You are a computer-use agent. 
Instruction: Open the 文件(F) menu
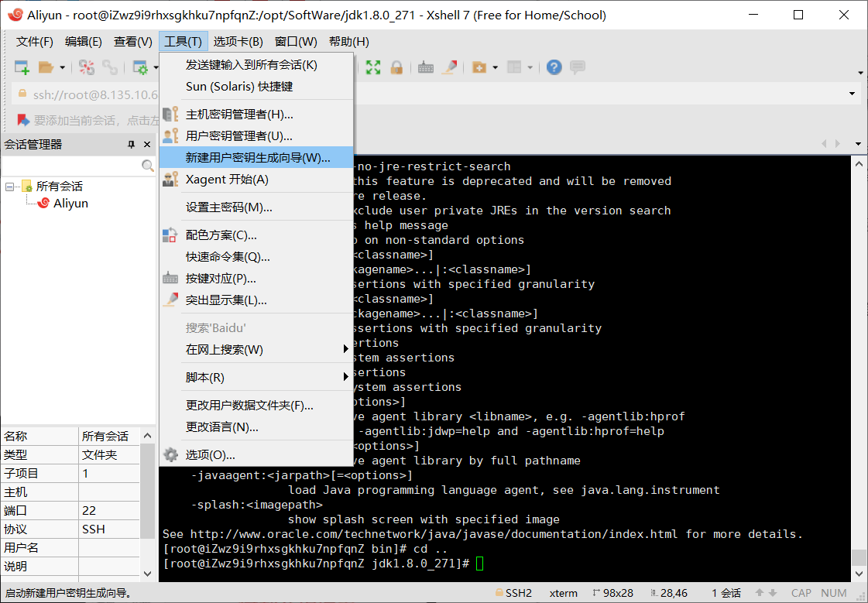[x=34, y=42]
